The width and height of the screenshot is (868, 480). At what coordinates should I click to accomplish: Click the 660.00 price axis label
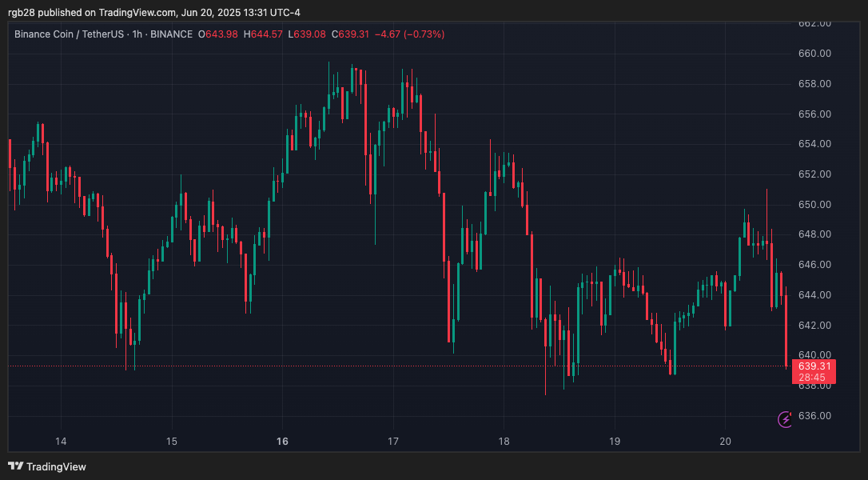pos(815,54)
